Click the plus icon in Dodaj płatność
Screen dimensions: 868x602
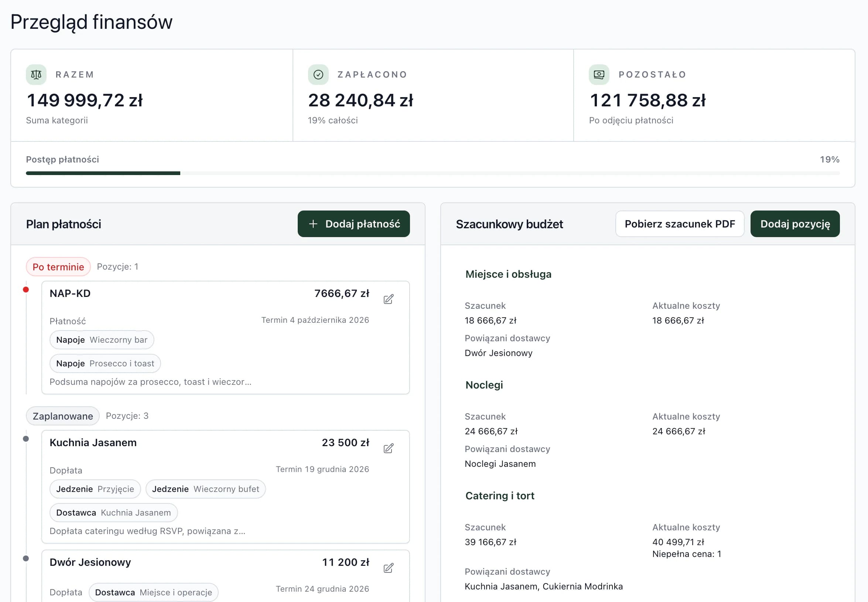click(x=313, y=224)
